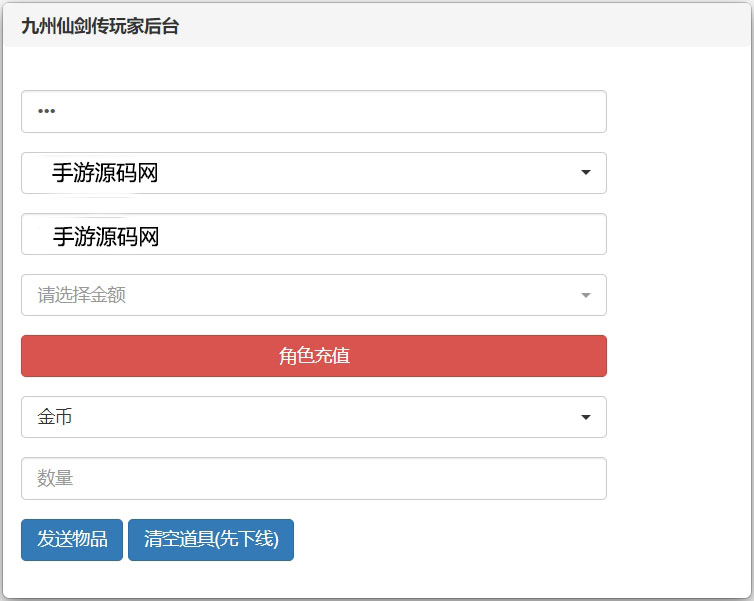Image resolution: width=754 pixels, height=601 pixels.
Task: Click the grey caret on 请选择金额 selector
Action: pos(586,295)
